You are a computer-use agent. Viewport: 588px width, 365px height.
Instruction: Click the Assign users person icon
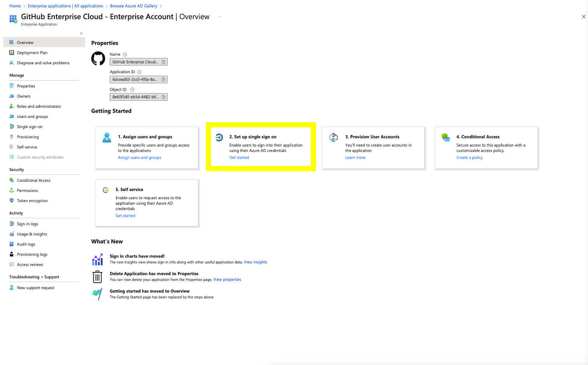(x=107, y=137)
